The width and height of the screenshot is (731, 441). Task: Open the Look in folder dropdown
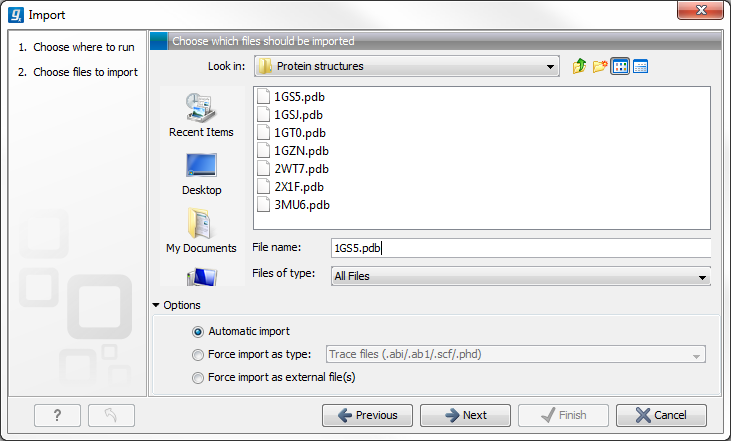[x=407, y=66]
